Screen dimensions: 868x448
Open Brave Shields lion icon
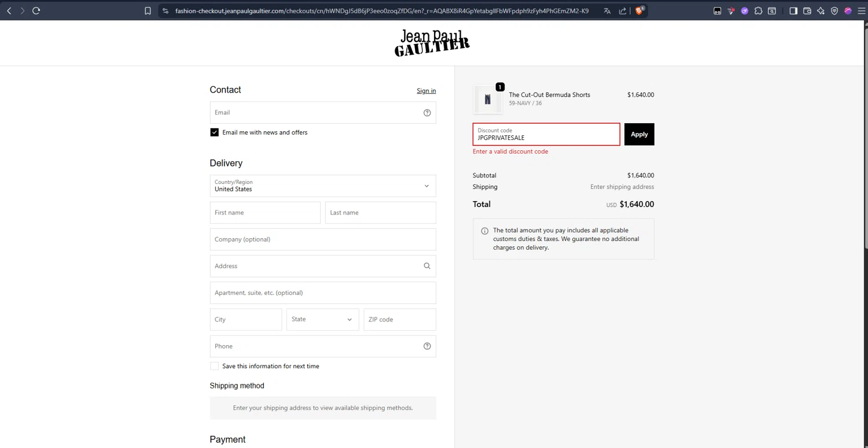[x=639, y=10]
